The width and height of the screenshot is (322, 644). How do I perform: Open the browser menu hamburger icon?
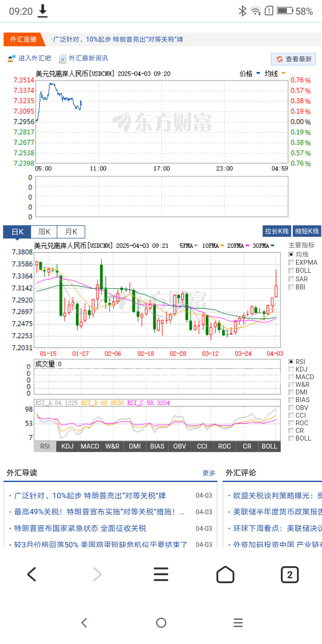pyautogui.click(x=161, y=574)
